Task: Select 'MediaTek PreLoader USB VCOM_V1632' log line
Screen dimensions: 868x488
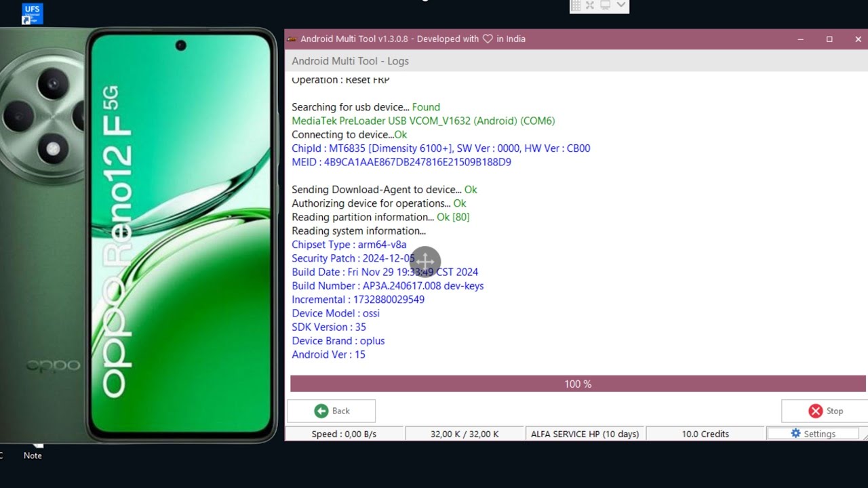Action: [x=423, y=121]
